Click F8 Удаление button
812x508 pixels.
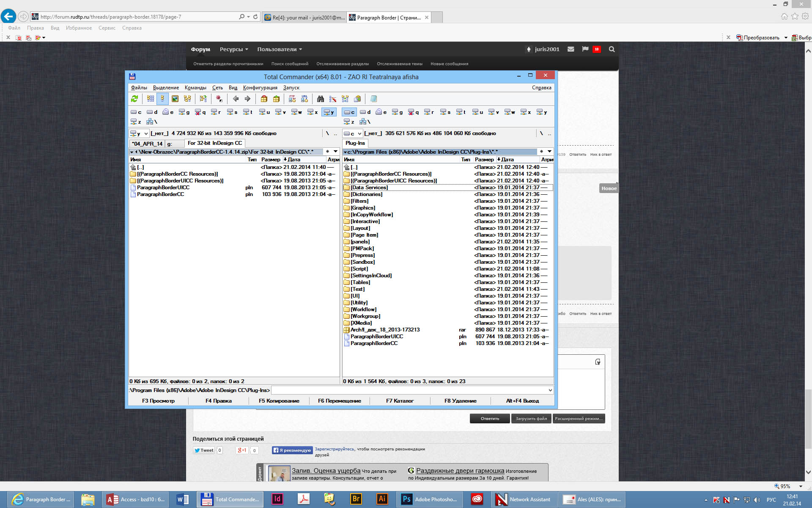[x=461, y=401]
